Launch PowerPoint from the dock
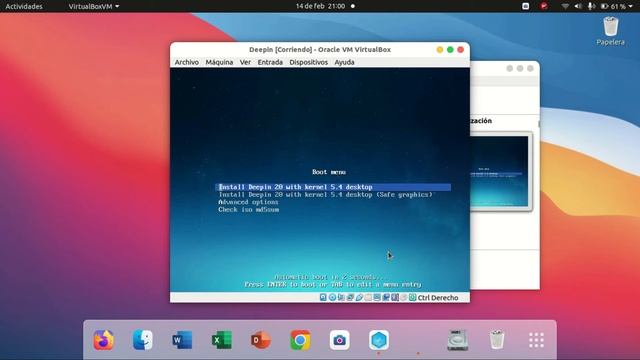Screen dimensions: 640x360 pos(261,340)
